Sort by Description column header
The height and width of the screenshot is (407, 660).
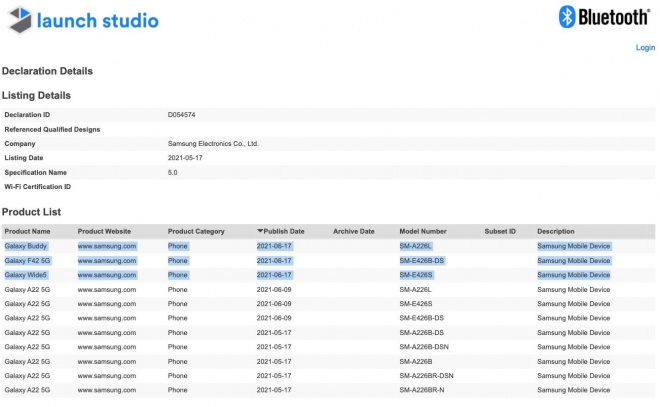point(555,231)
